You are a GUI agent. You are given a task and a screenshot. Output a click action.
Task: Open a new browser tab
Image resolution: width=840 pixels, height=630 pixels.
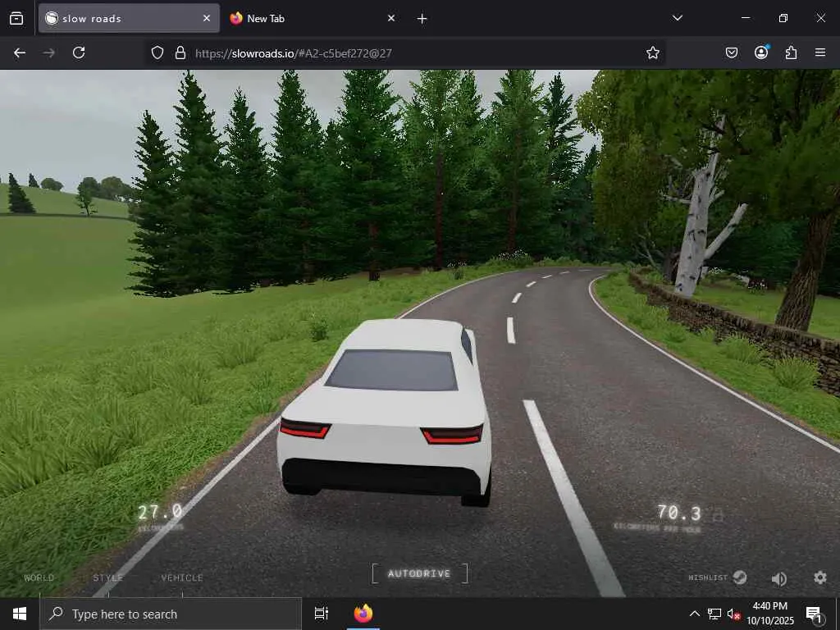[422, 19]
